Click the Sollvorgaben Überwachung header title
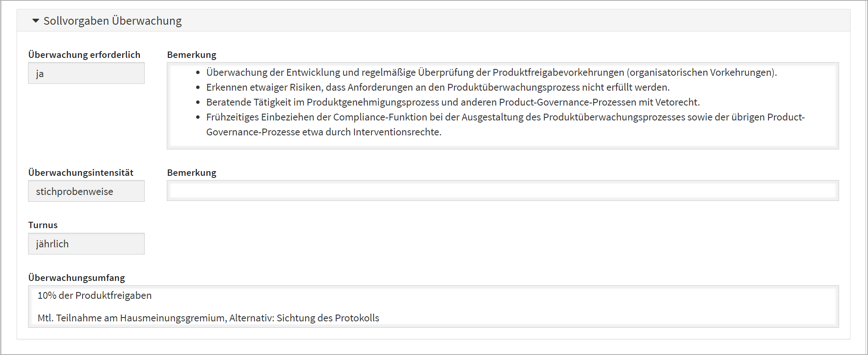The width and height of the screenshot is (868, 355). [112, 20]
